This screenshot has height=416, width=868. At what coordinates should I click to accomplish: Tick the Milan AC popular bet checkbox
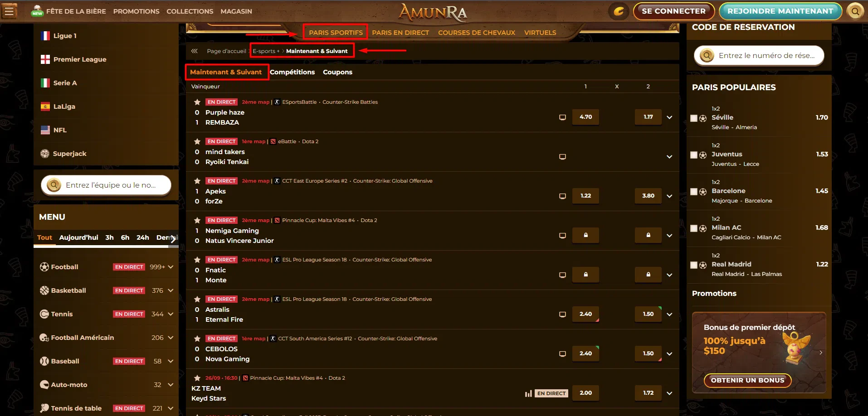(x=694, y=228)
